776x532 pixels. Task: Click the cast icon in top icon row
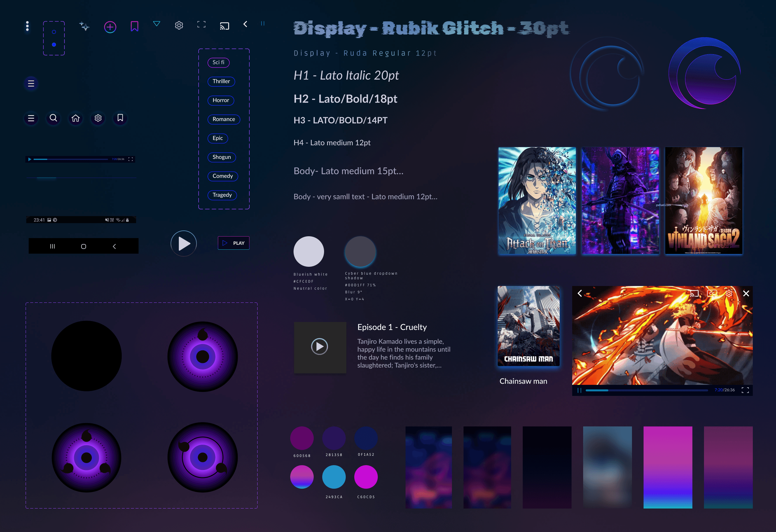click(224, 26)
